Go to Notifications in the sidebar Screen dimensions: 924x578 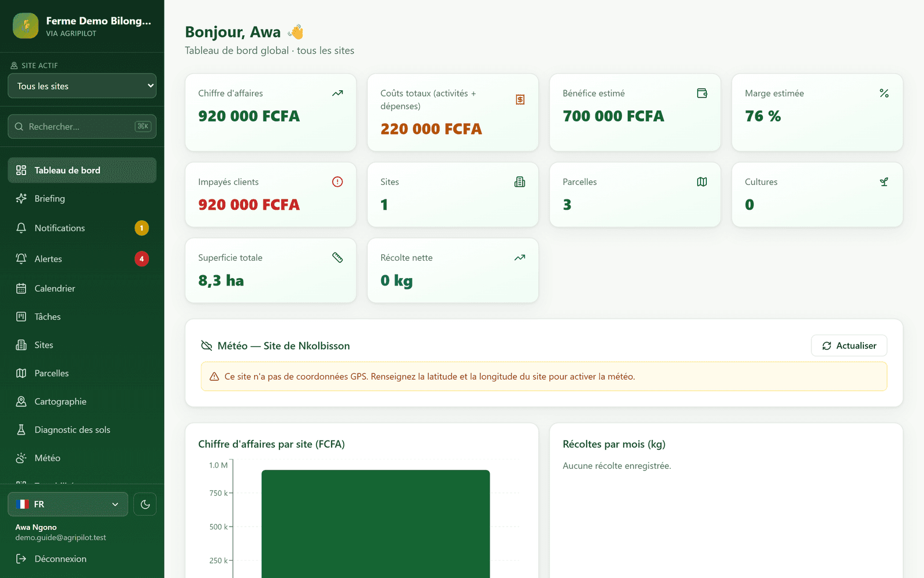pyautogui.click(x=82, y=228)
